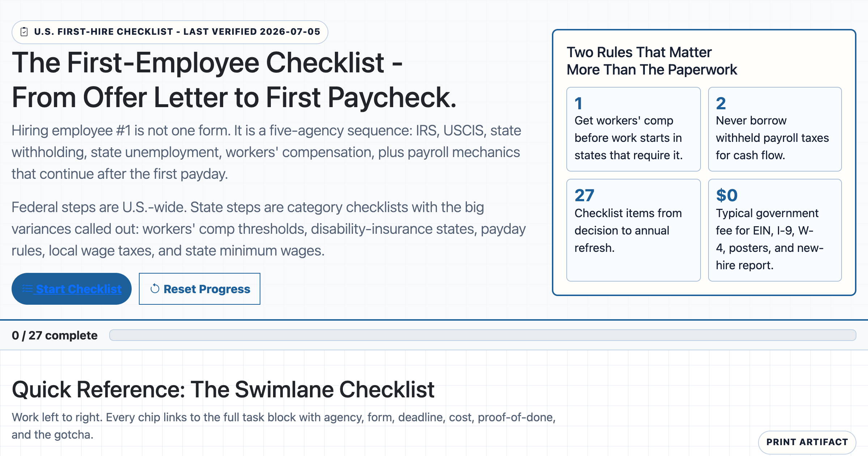Viewport: 868px width, 456px height.
Task: Click the 27 checklist items stat card
Action: tap(633, 230)
